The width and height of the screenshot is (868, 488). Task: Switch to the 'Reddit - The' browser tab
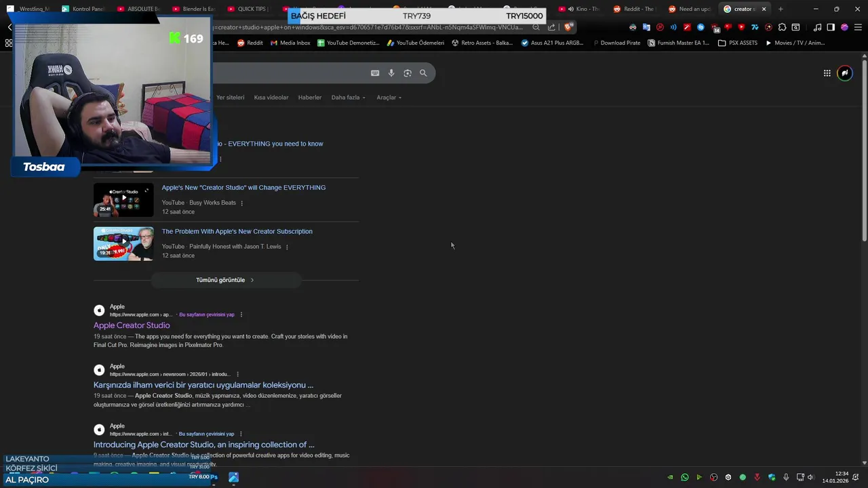(x=636, y=9)
